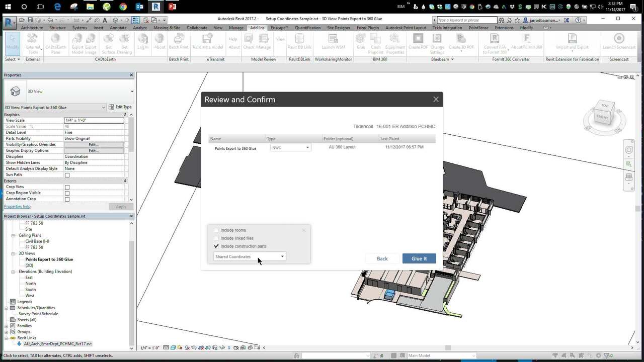Switch to Collaborate ribbon tab
This screenshot has width=644, height=362.
(197, 28)
